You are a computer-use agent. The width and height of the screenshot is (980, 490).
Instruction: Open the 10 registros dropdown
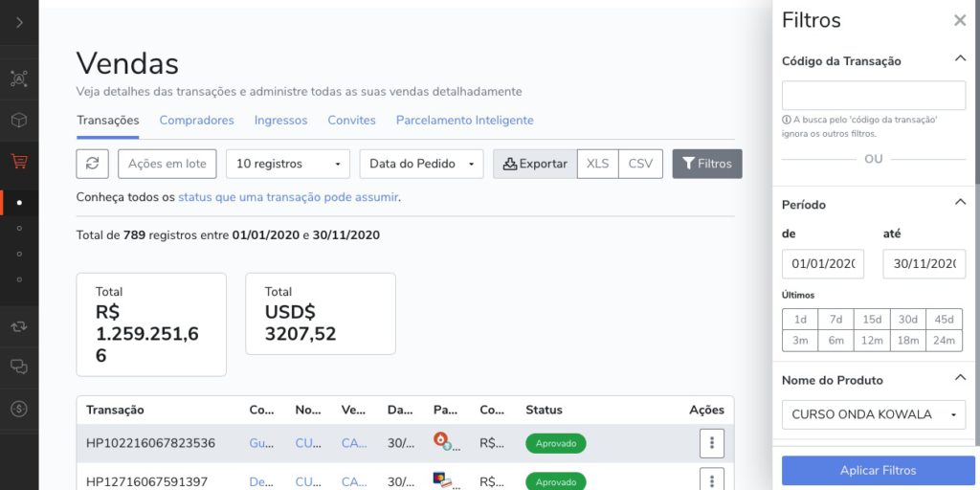pos(288,164)
